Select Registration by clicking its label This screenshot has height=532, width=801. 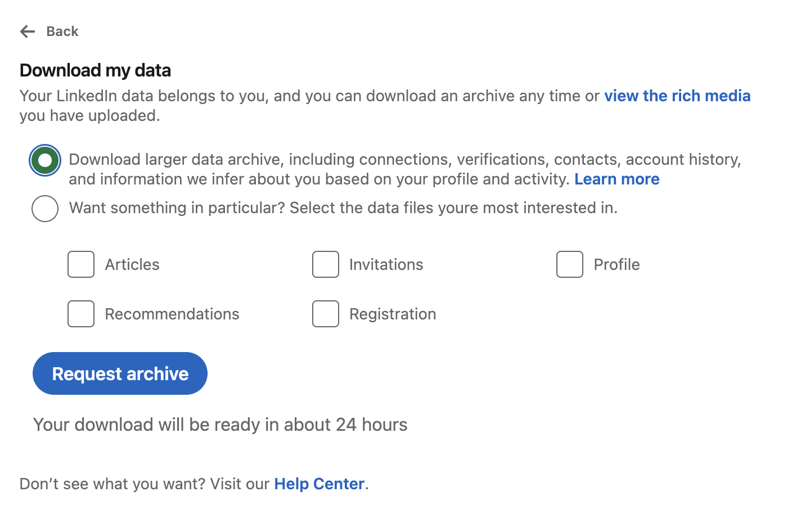click(x=393, y=314)
